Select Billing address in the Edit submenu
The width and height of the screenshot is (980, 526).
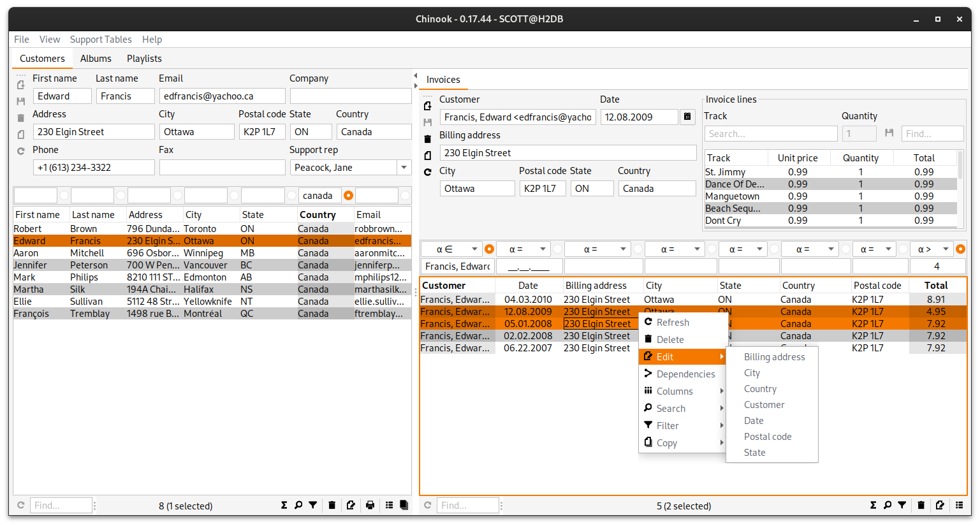[774, 357]
